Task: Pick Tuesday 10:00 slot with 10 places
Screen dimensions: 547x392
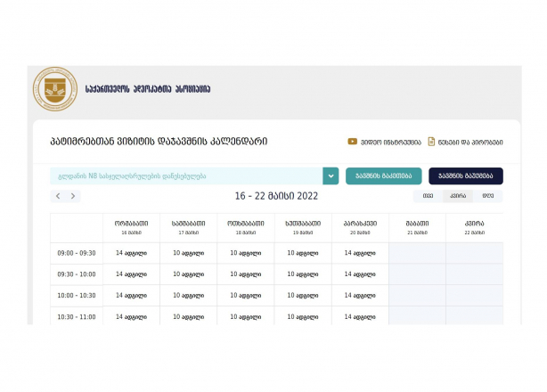Action: 189,296
